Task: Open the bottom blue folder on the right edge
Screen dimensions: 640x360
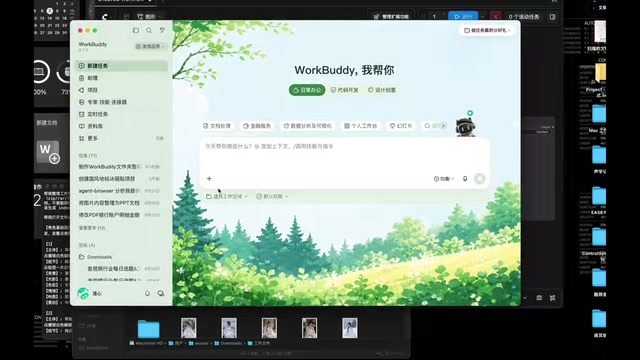Action: (599, 319)
